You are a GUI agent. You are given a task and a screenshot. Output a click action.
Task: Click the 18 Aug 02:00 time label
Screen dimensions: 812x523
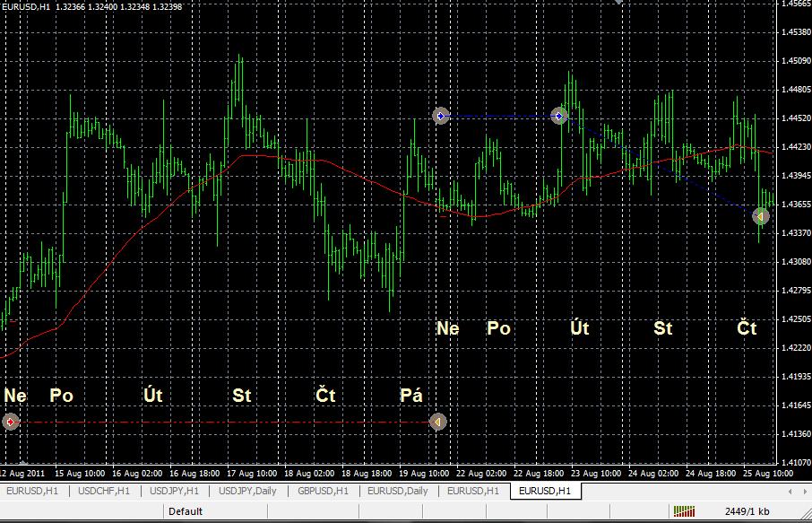(x=309, y=474)
